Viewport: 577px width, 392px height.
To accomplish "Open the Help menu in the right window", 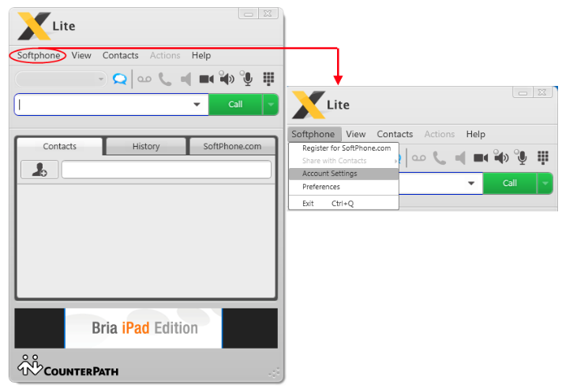I will coord(475,134).
